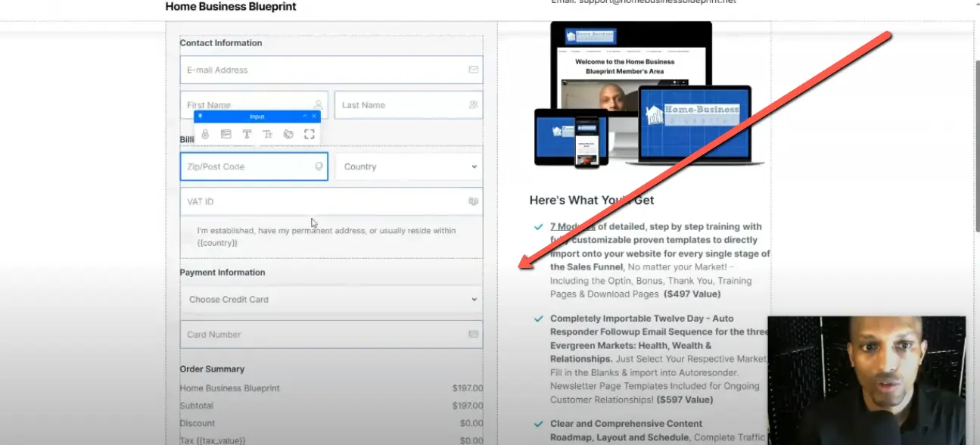Pin the floating Input toolbar
The width and height of the screenshot is (980, 445).
click(x=200, y=116)
